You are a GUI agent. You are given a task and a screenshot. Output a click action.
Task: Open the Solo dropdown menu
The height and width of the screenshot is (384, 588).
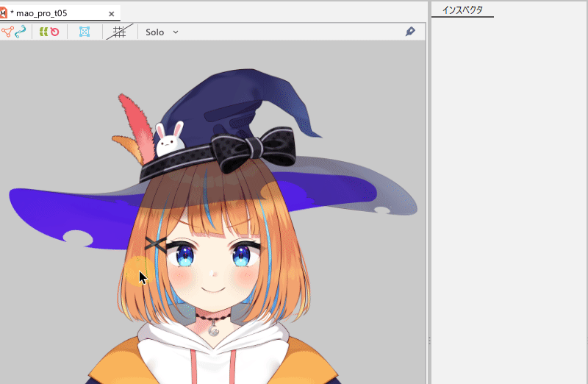coord(162,32)
